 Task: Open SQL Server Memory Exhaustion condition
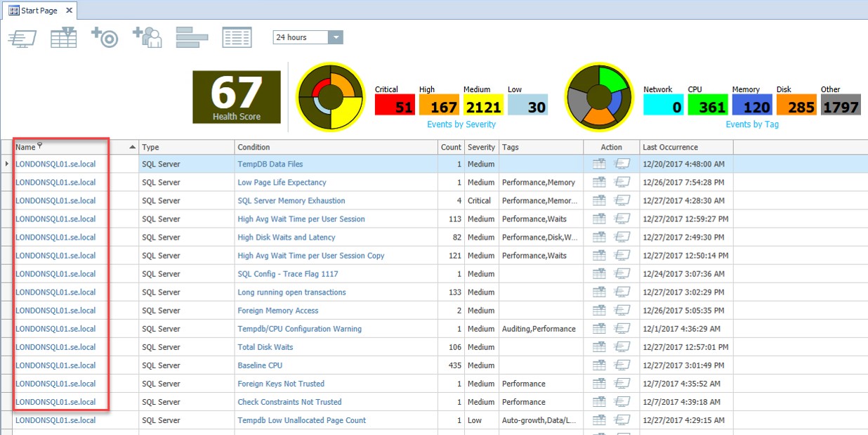pyautogui.click(x=291, y=201)
